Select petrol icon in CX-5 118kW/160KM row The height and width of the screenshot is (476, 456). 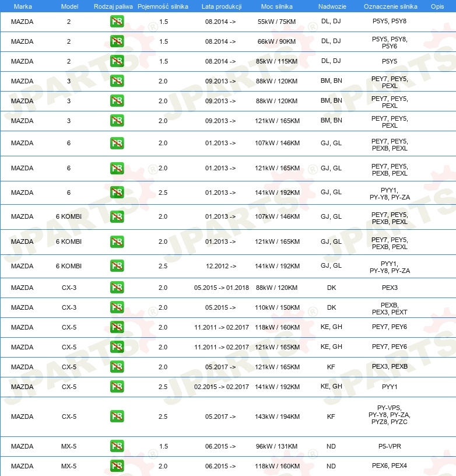pos(117,327)
